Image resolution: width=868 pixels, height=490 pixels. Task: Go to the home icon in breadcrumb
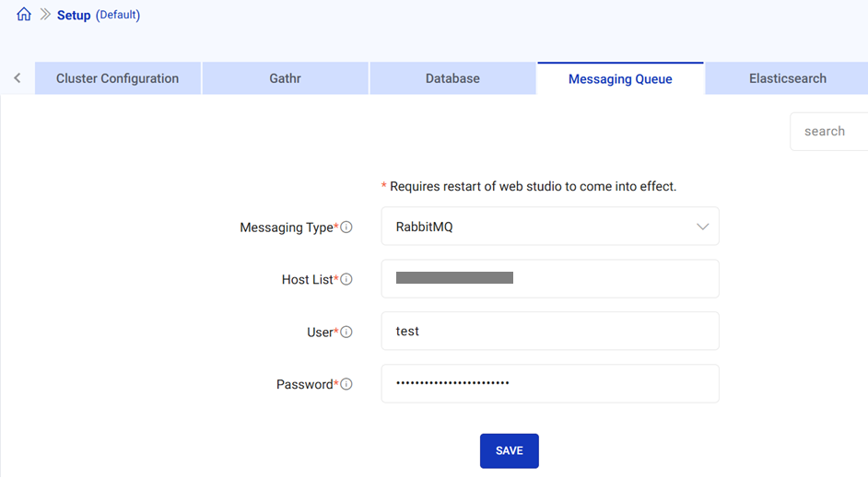click(x=24, y=15)
